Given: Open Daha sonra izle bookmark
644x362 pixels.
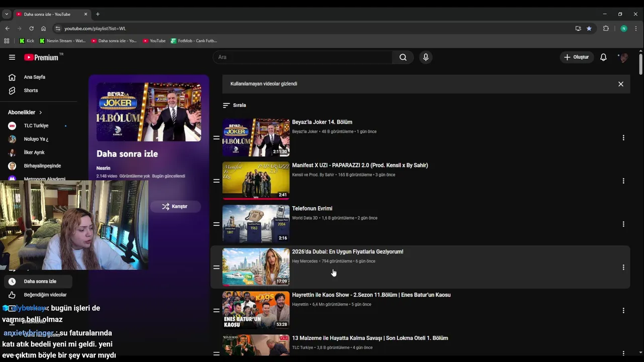Looking at the screenshot, I should [x=114, y=41].
